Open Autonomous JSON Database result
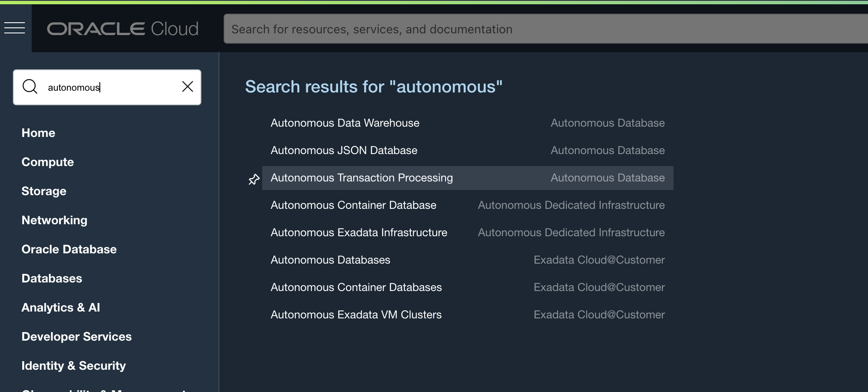The height and width of the screenshot is (392, 868). tap(344, 151)
